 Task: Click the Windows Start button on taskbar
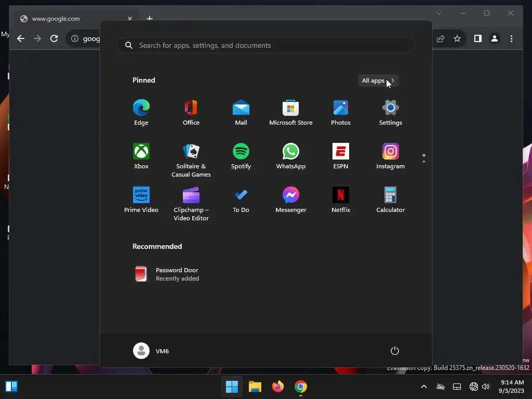pos(232,387)
